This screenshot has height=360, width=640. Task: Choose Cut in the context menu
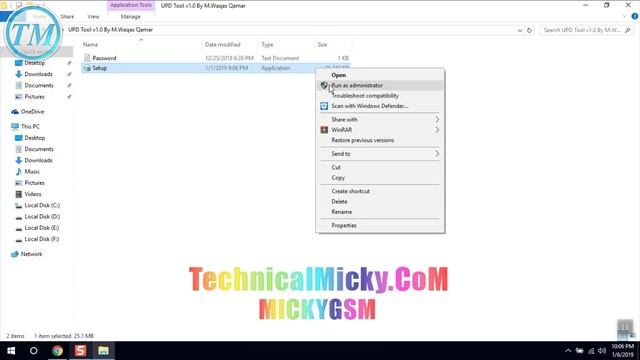380,167
